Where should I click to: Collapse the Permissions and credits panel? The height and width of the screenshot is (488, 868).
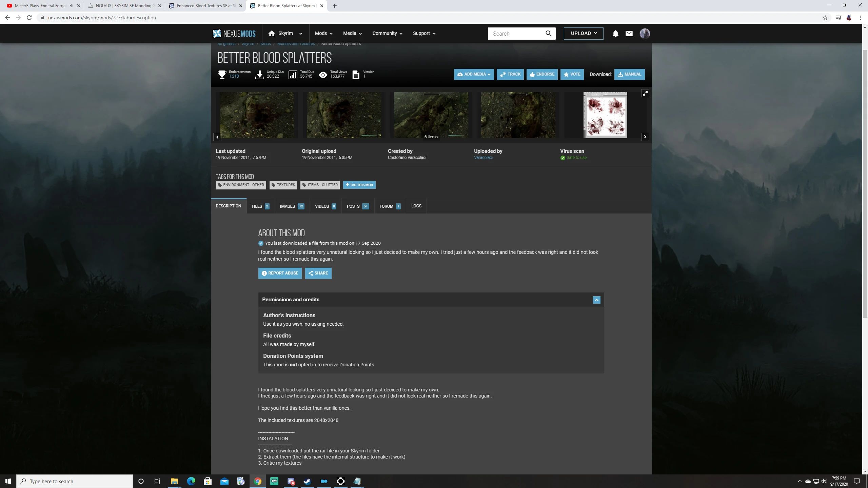pyautogui.click(x=596, y=300)
